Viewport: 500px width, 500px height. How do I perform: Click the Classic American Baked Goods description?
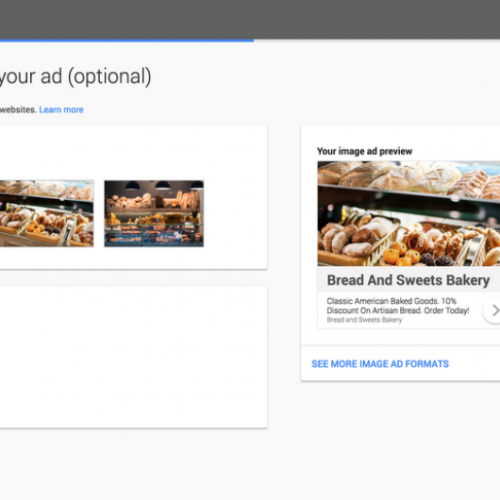tap(398, 306)
